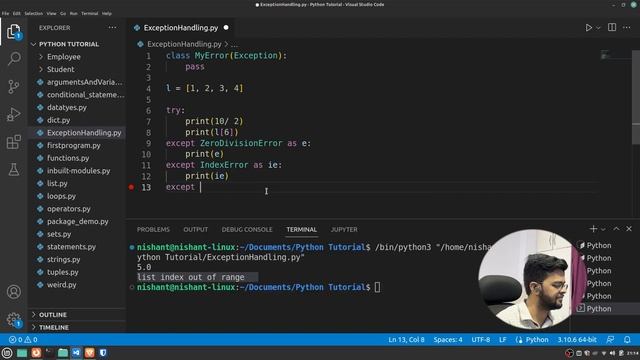Change indentation via Spaces: 4
640x360 pixels.
click(448, 340)
